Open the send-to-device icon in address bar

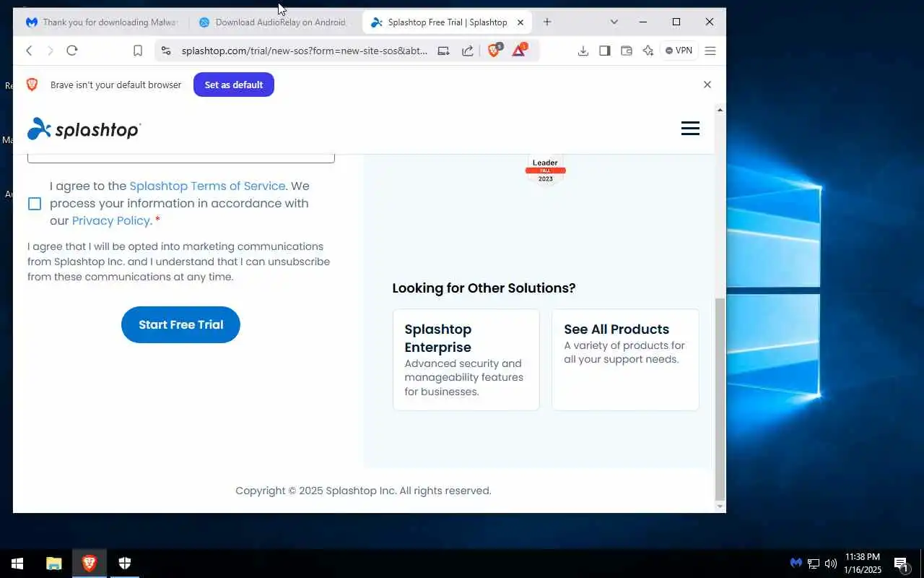point(443,51)
